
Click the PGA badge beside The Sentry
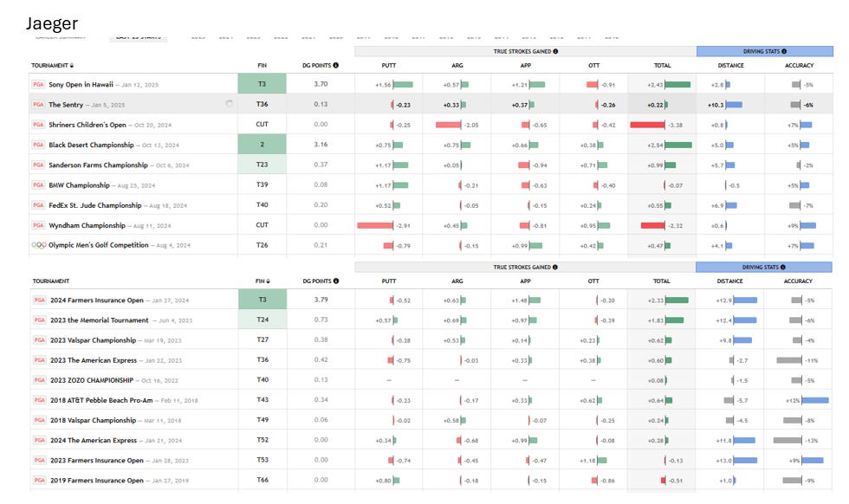(38, 105)
